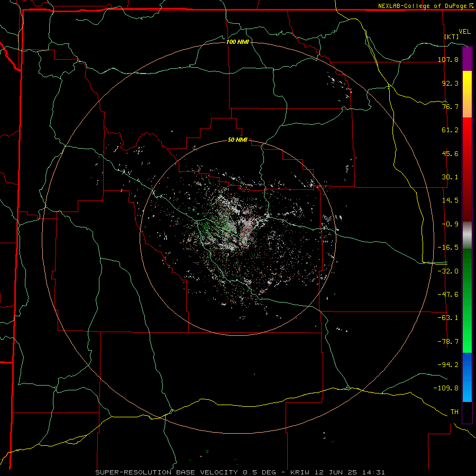
Task: Click the 107.8 velocity scale value
Action: tap(448, 59)
